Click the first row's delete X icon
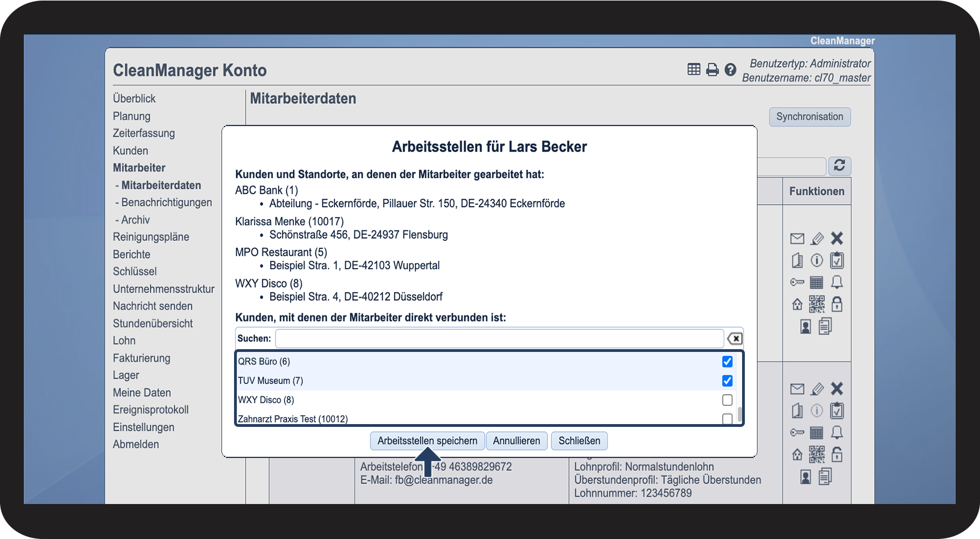This screenshot has height=539, width=980. [837, 239]
